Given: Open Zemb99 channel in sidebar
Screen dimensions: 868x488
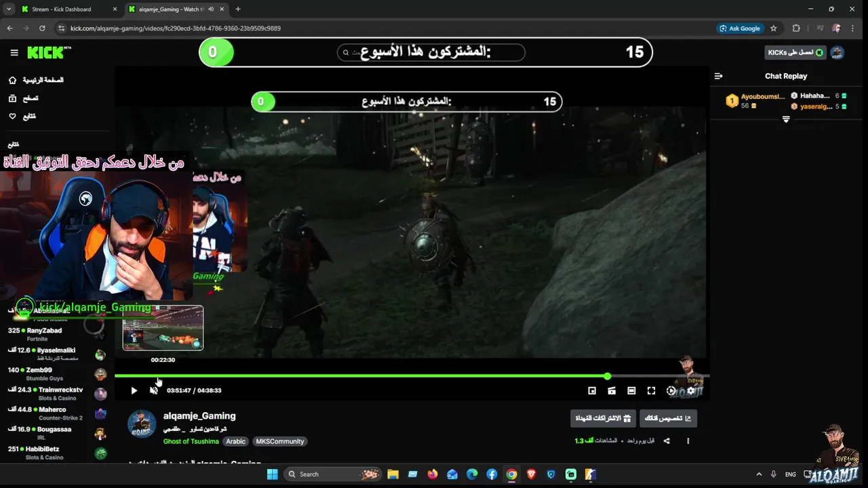Looking at the screenshot, I should click(58, 373).
